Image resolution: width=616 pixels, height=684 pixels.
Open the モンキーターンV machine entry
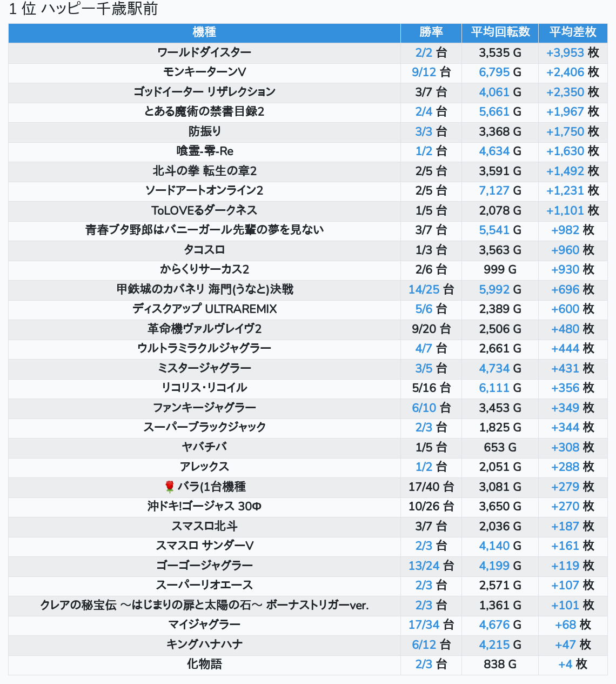pos(204,72)
